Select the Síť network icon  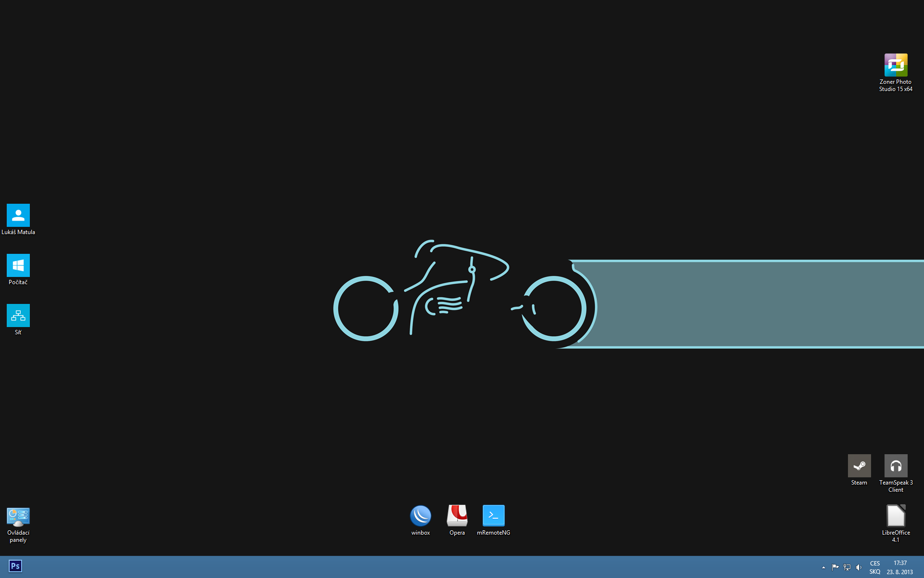point(18,315)
